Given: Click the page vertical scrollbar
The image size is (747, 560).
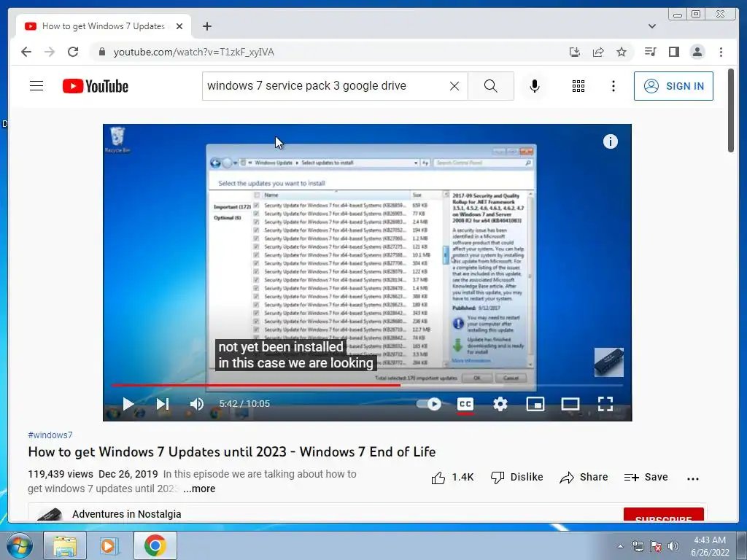Looking at the screenshot, I should pyautogui.click(x=731, y=111).
